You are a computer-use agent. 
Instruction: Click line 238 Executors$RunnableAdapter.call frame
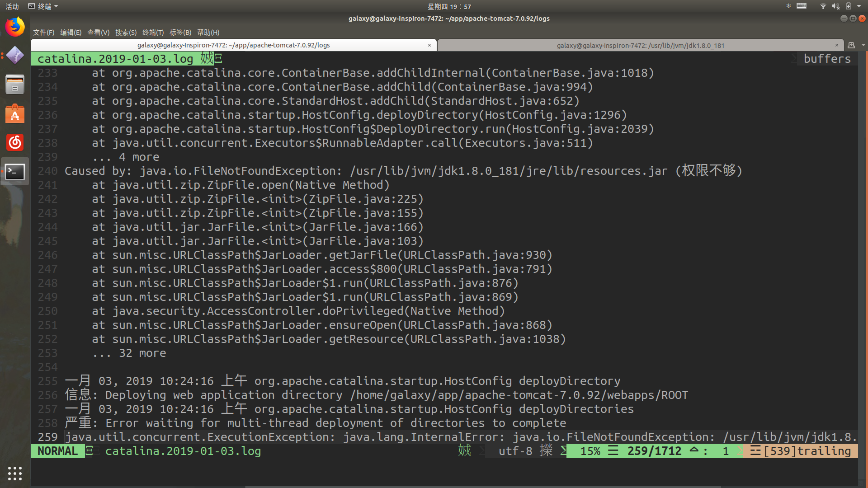point(342,143)
